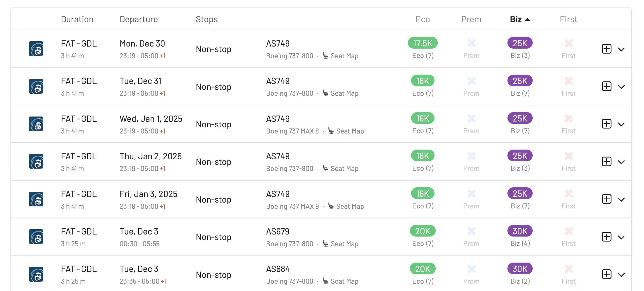
Task: Select the 17.5K Eco fare badge
Action: [422, 43]
